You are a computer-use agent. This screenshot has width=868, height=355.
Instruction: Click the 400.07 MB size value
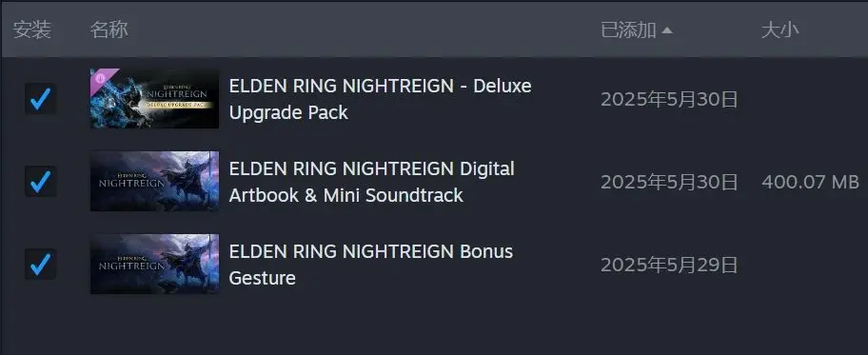coord(811,182)
